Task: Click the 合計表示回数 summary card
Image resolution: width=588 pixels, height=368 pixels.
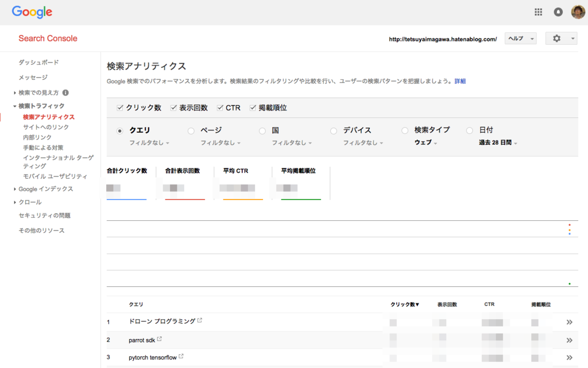Action: pos(185,183)
